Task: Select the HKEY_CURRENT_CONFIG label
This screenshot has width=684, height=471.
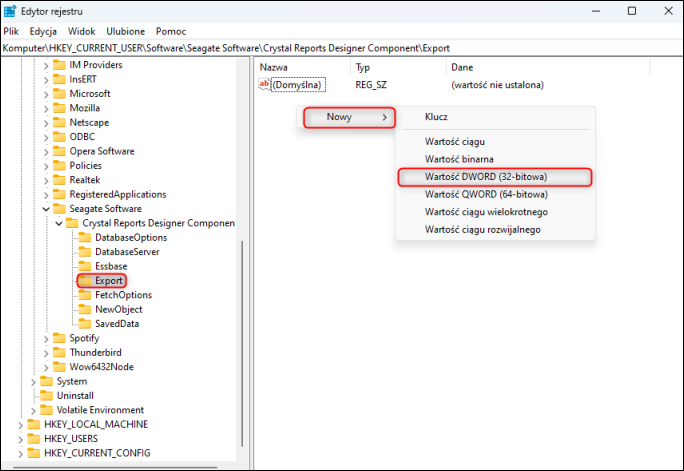Action: pos(97,454)
